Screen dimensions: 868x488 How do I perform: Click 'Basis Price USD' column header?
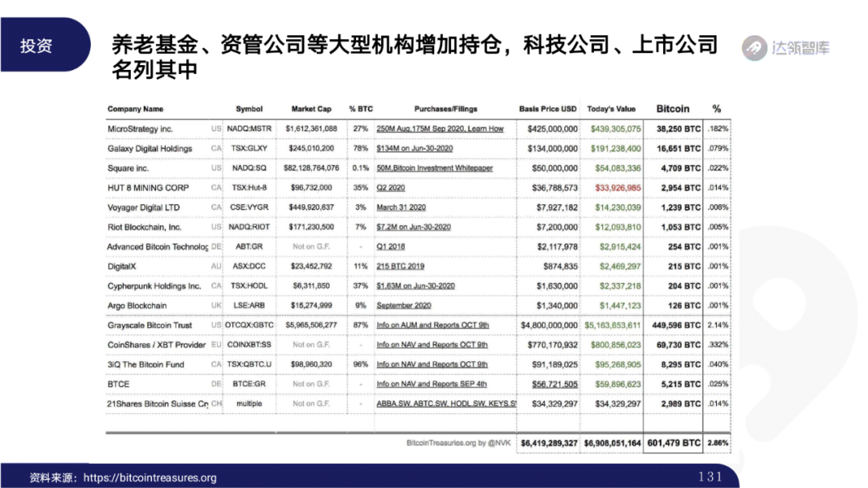tap(548, 109)
